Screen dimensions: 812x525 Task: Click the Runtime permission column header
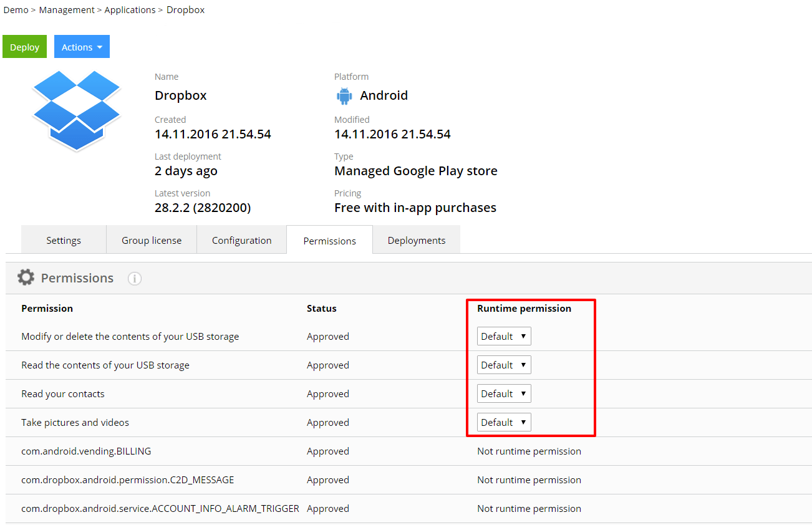(524, 308)
